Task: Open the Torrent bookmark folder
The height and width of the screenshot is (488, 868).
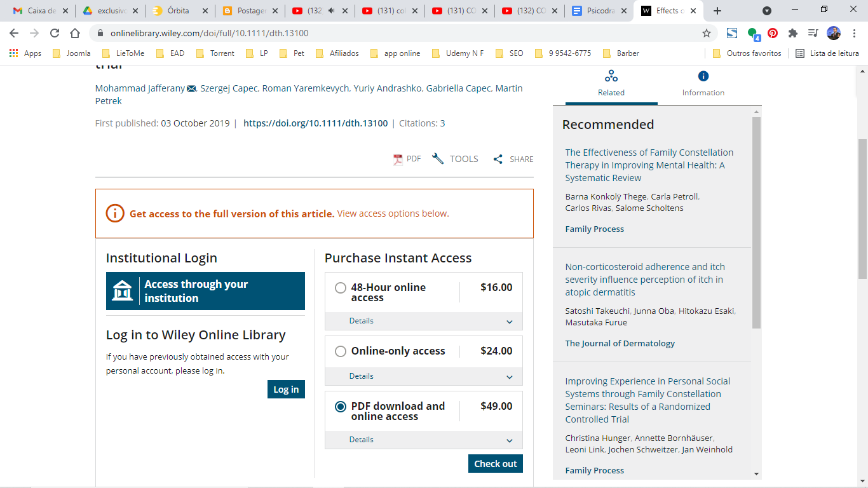Action: click(x=215, y=53)
